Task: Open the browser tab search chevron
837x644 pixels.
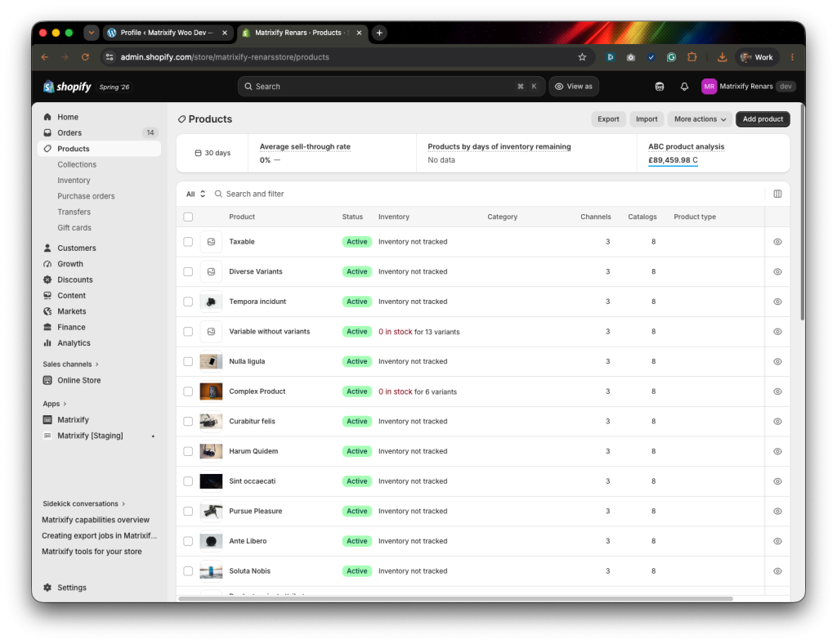Action: pos(92,33)
